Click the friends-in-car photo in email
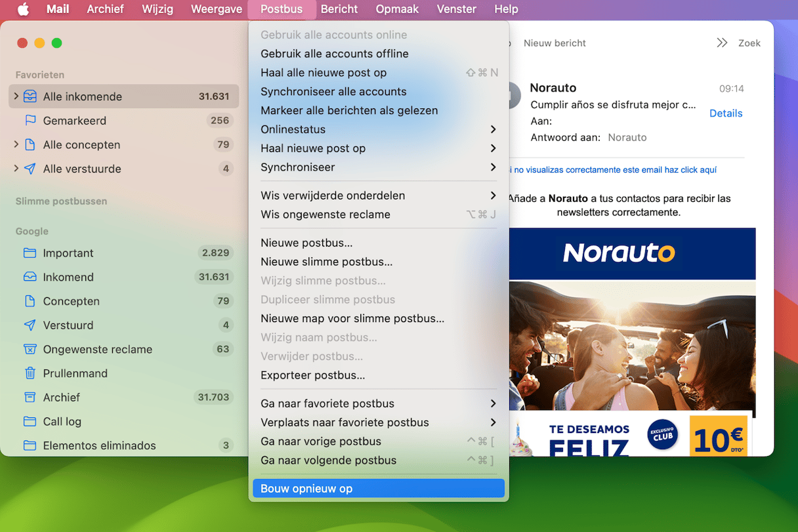Image resolution: width=798 pixels, height=532 pixels. click(x=632, y=350)
